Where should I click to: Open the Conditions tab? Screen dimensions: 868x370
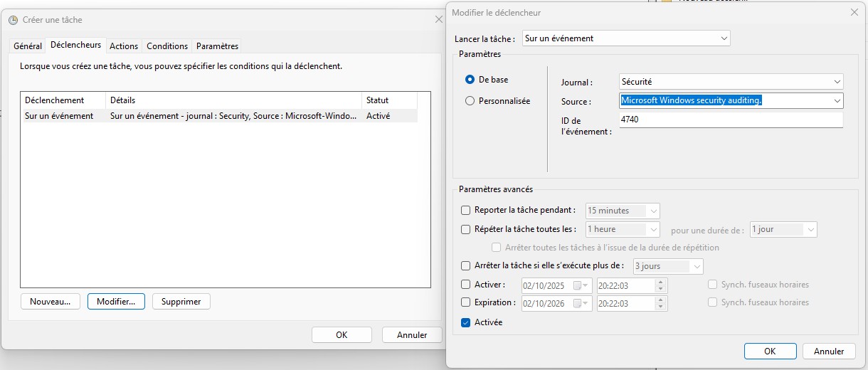pos(167,46)
